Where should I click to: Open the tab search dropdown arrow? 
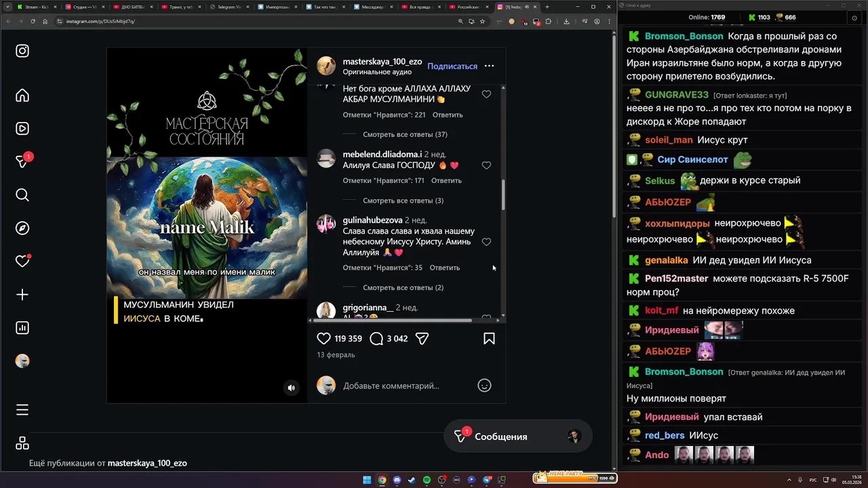(x=7, y=7)
